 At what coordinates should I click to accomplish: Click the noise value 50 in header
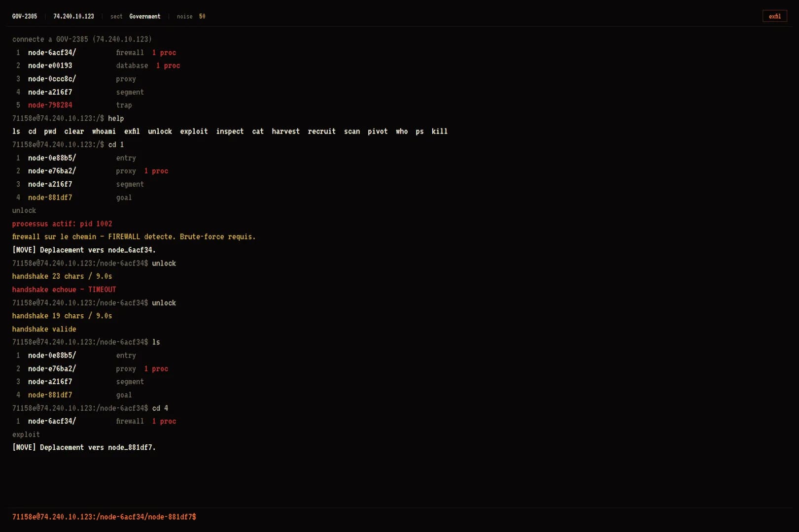tap(202, 16)
